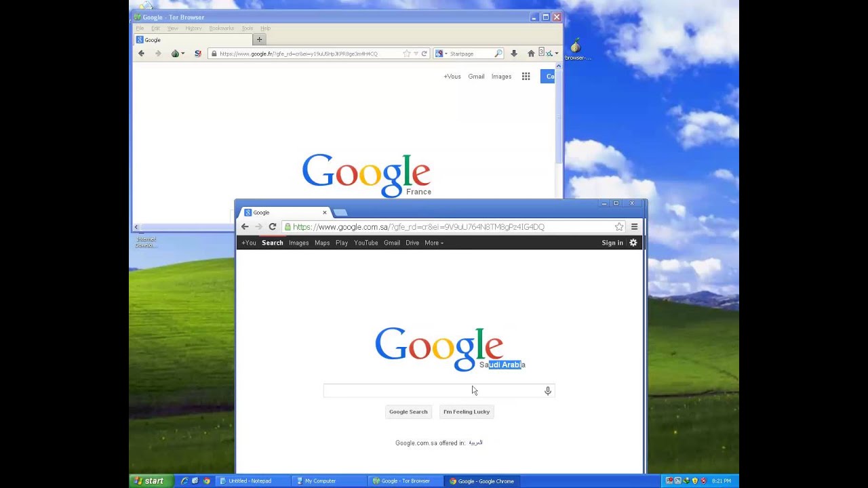868x488 pixels.
Task: Open Gmail in the Google black bar
Action: click(x=392, y=243)
